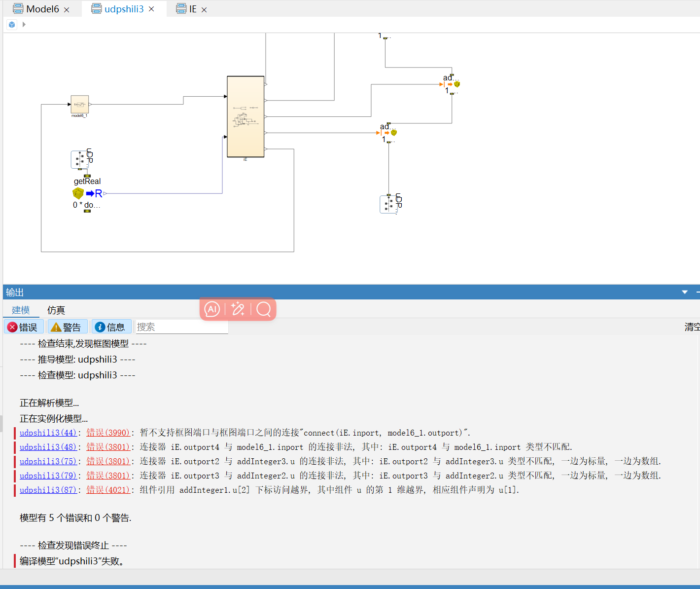Click the '正在解析模型...' output line
This screenshot has height=589, width=700.
click(49, 403)
